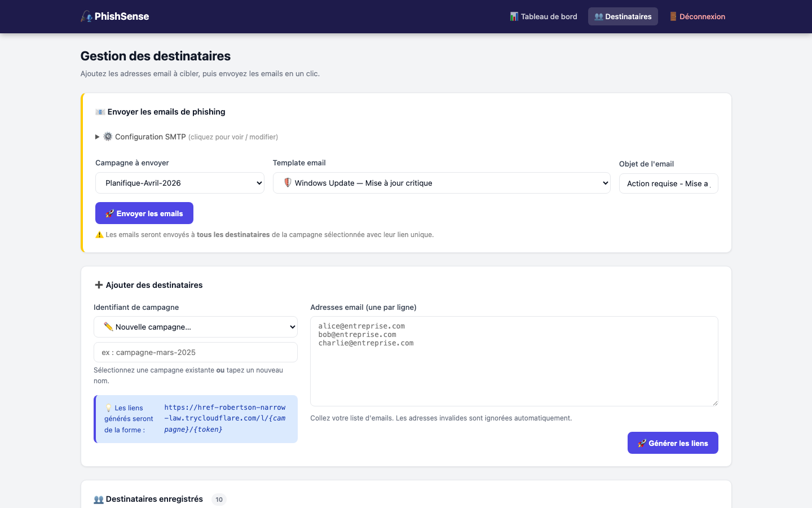Click the pencil icon in Nouvelle campagne dropdown
The width and height of the screenshot is (812, 508).
pyautogui.click(x=108, y=326)
